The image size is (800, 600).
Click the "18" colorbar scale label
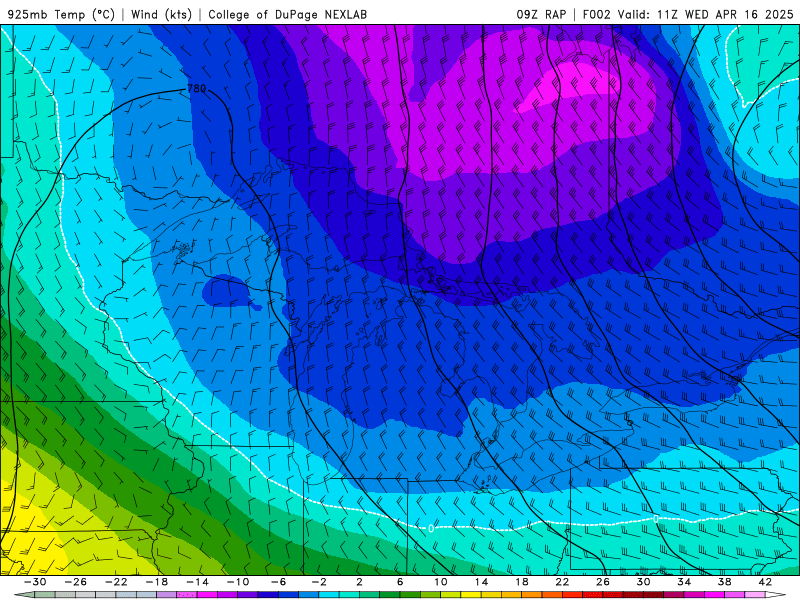[521, 582]
